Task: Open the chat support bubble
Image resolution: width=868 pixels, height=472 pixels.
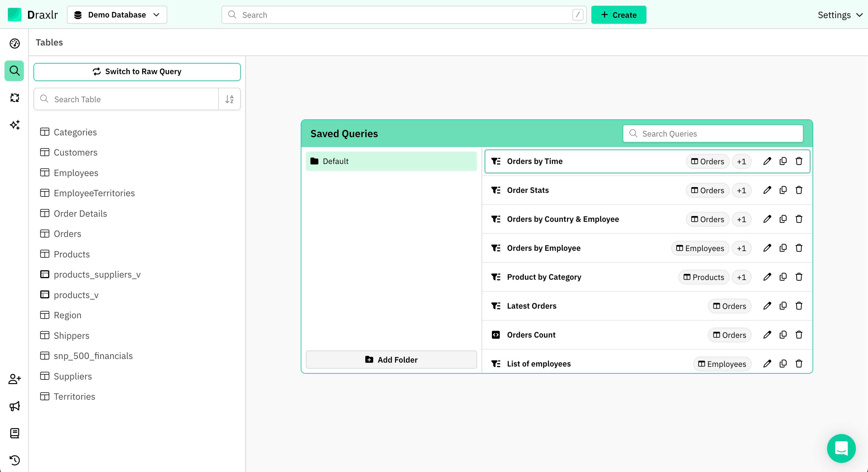Action: point(841,448)
